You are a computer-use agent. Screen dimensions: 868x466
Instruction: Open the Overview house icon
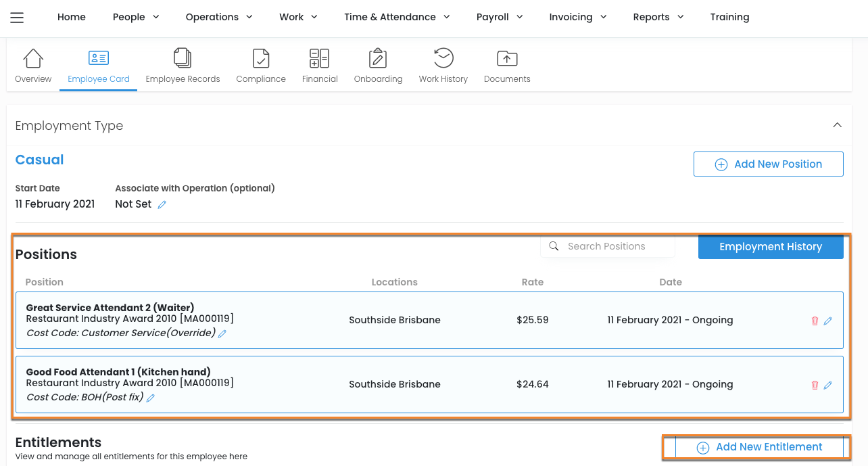coord(33,59)
